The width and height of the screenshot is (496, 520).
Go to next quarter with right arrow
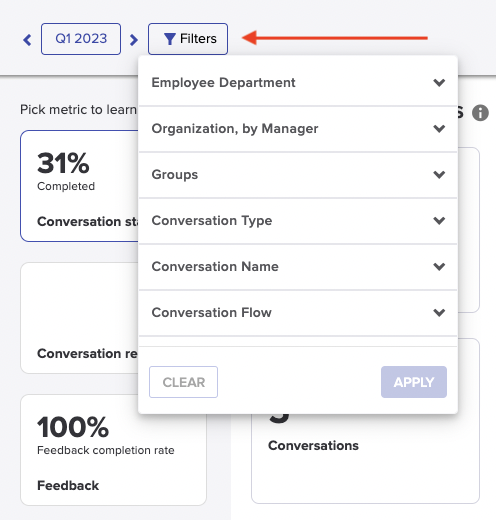pos(134,40)
